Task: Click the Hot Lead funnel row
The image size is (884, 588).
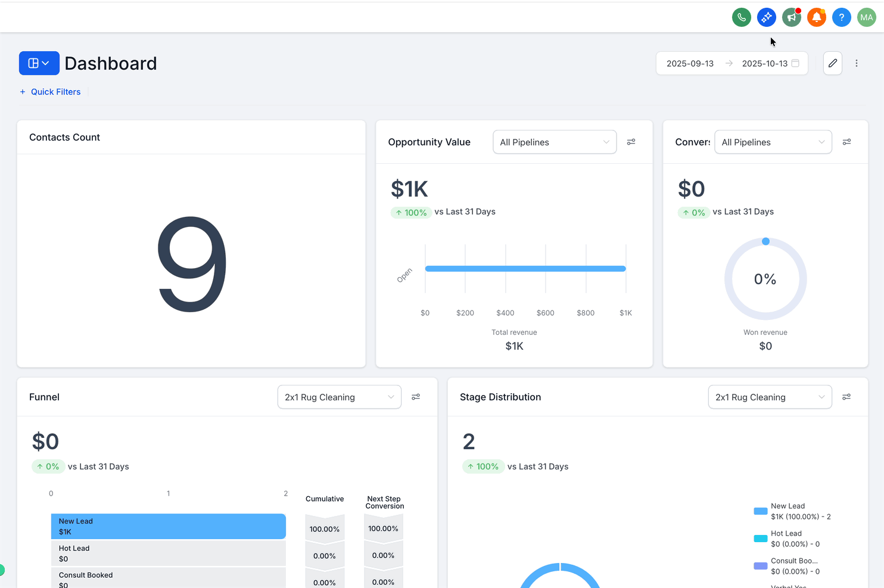Action: click(169, 553)
